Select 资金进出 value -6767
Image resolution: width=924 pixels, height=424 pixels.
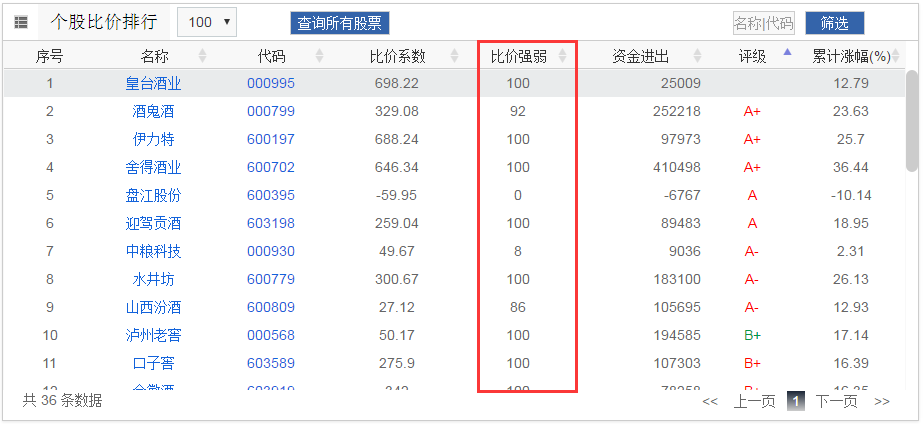pos(681,196)
